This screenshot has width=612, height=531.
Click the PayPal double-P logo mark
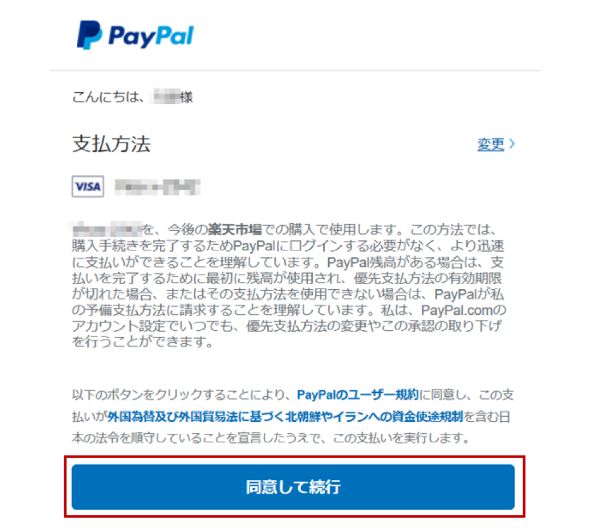(x=89, y=35)
